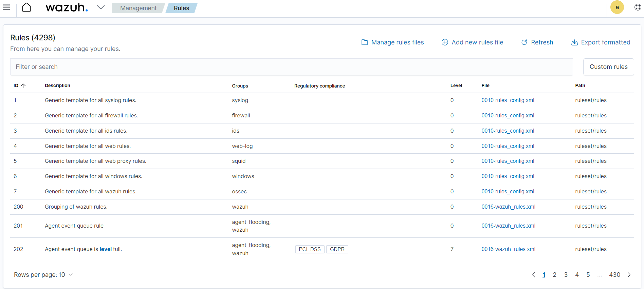Go to the home icon

click(26, 7)
